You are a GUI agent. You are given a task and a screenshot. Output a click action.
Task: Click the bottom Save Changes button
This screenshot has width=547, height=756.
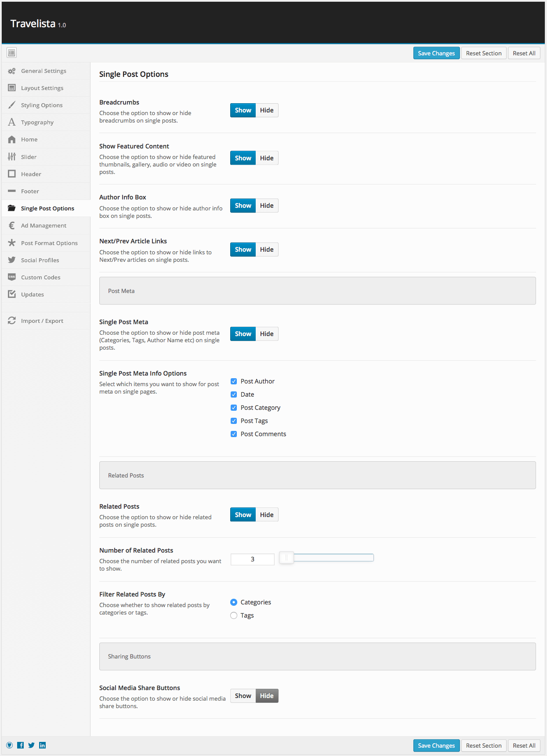coord(436,745)
